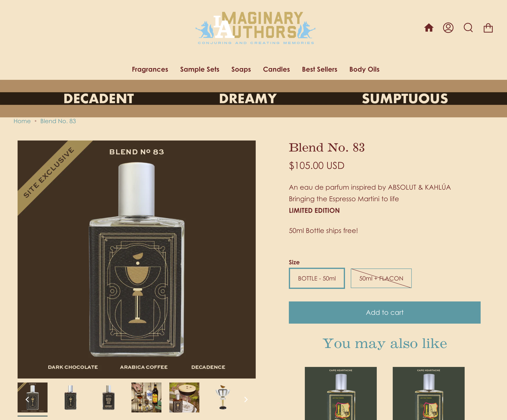Image resolution: width=507 pixels, height=420 pixels.
Task: Visit the Best Sellers page
Action: (319, 69)
